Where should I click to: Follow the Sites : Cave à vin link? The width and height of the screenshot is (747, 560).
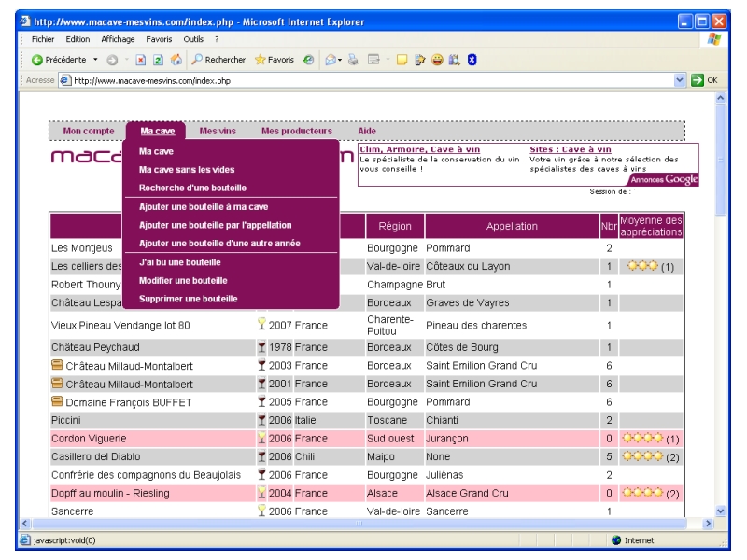click(571, 149)
